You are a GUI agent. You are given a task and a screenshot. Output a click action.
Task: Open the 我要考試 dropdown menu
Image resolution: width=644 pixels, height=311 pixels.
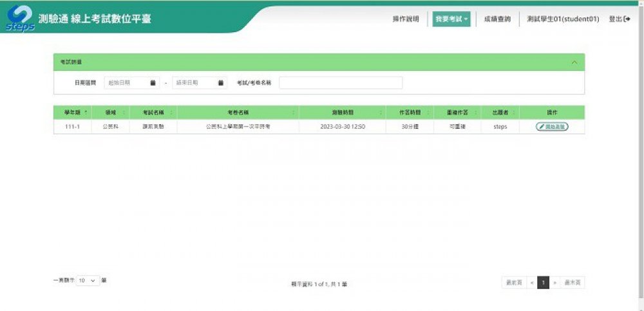click(451, 19)
